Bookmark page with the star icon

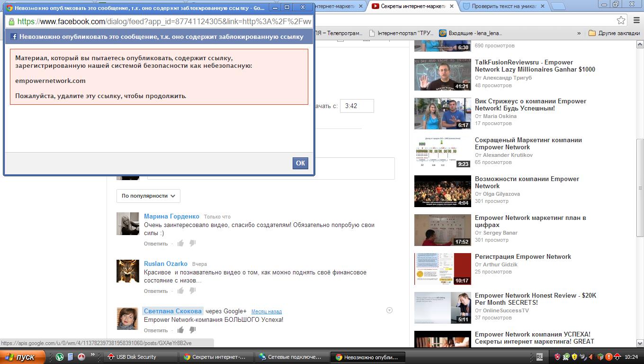pyautogui.click(x=621, y=20)
